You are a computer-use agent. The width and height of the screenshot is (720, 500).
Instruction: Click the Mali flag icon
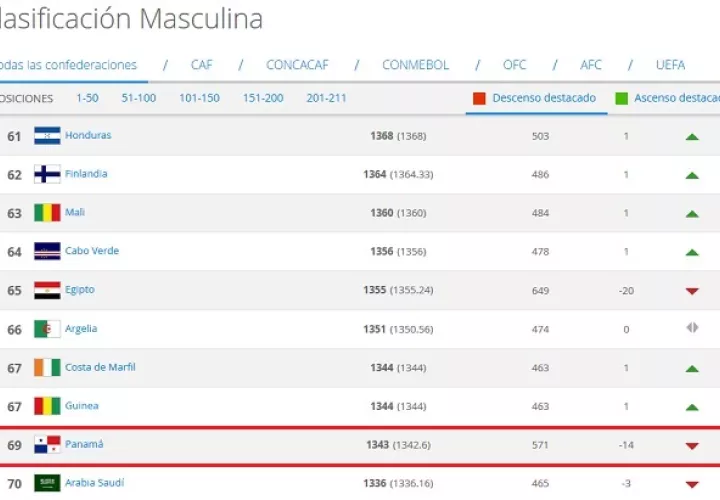[47, 213]
